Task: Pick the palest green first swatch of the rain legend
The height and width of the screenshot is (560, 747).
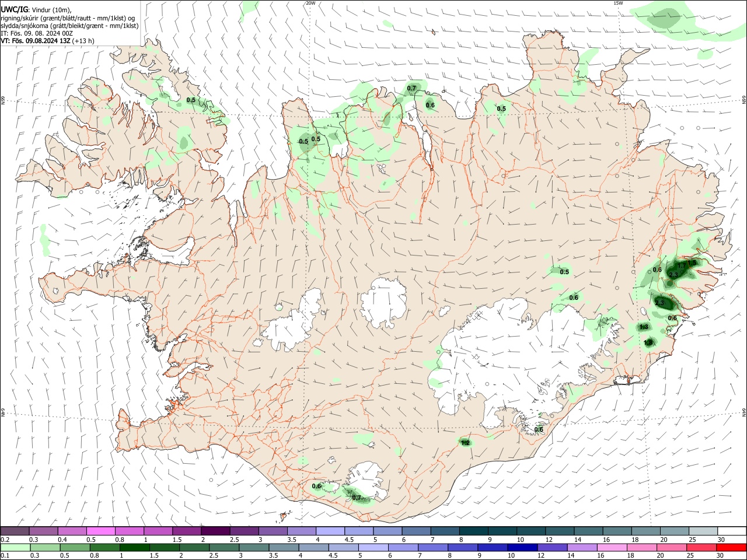Action: coord(15,547)
